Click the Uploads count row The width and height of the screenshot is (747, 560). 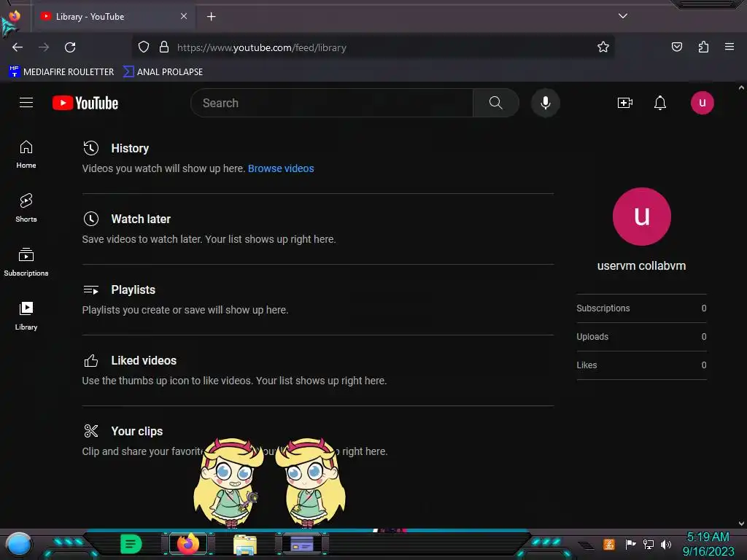click(641, 337)
